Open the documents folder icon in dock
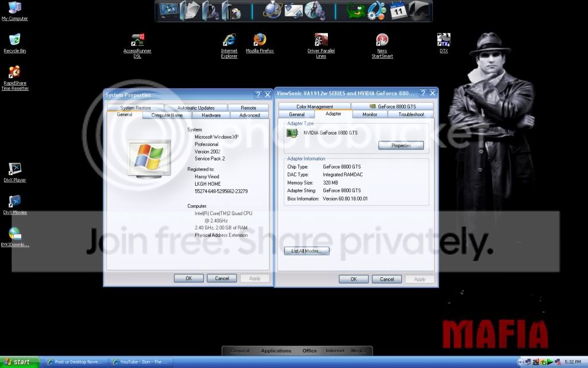Screen dimensions: 588x368 pyautogui.click(x=190, y=10)
